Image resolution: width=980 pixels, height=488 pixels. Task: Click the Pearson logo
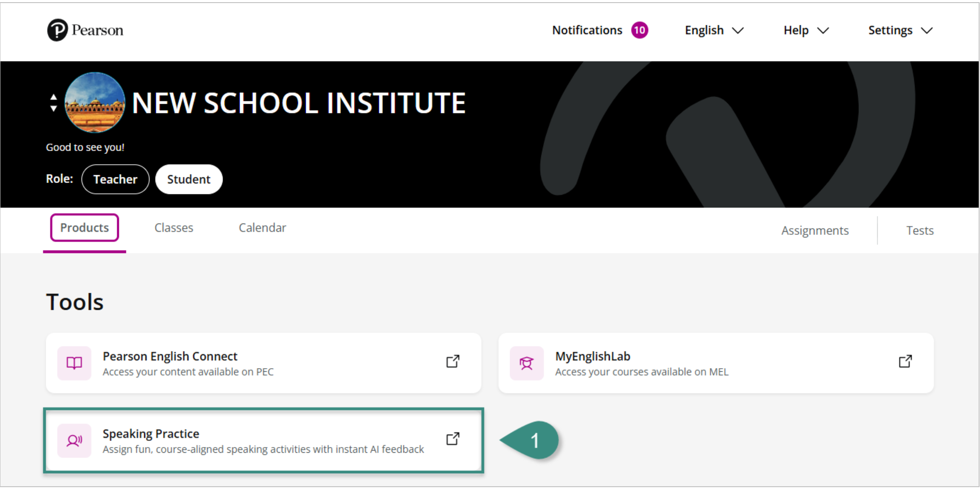click(x=85, y=30)
